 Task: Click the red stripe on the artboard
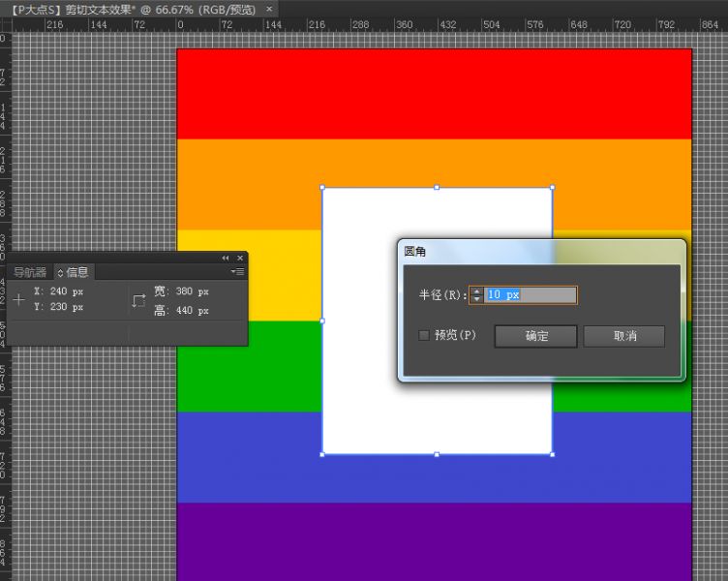[x=434, y=93]
